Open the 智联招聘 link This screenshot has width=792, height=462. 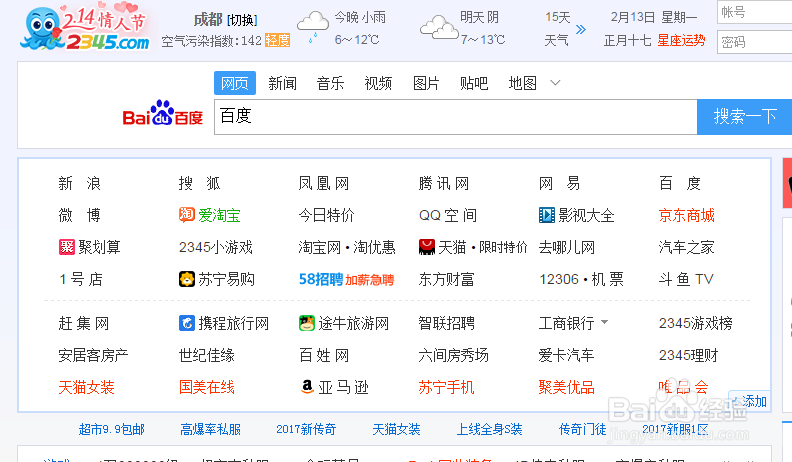pyautogui.click(x=447, y=323)
